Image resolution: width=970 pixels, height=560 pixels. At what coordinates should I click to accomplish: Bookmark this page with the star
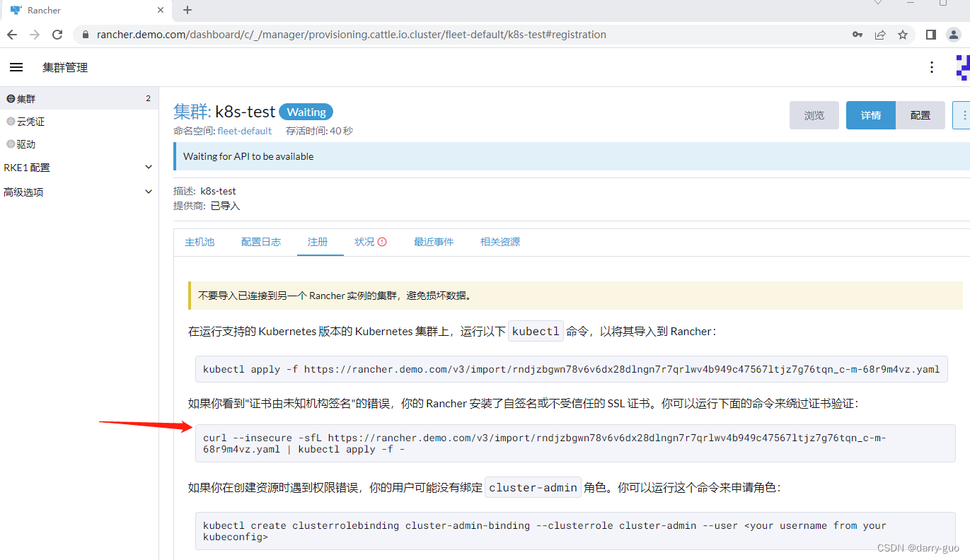(x=903, y=34)
